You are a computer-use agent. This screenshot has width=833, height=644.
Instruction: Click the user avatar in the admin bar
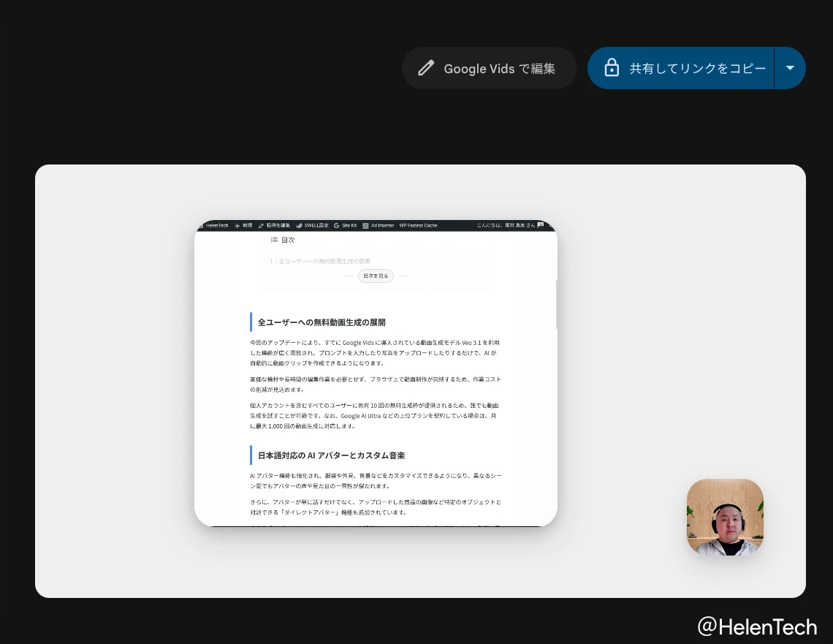tap(540, 225)
